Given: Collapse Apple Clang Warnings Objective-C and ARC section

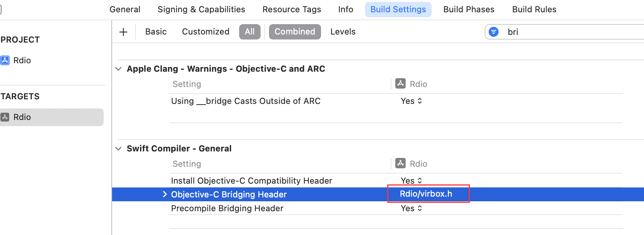Looking at the screenshot, I should (118, 69).
